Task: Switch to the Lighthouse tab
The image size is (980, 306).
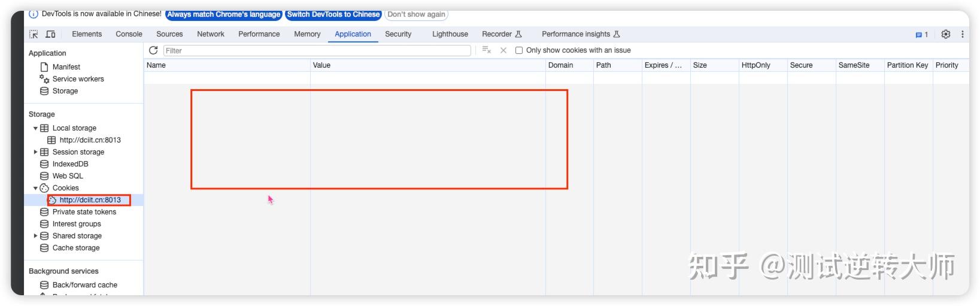Action: pyautogui.click(x=450, y=34)
